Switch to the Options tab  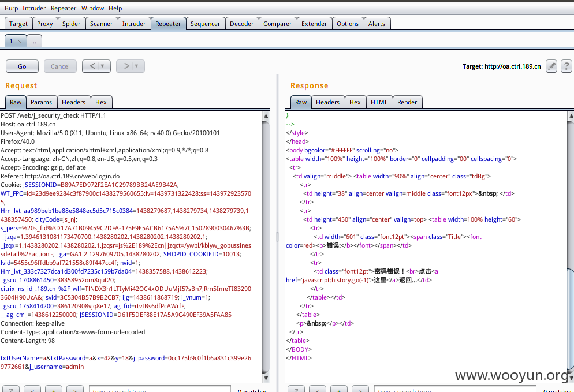[348, 24]
